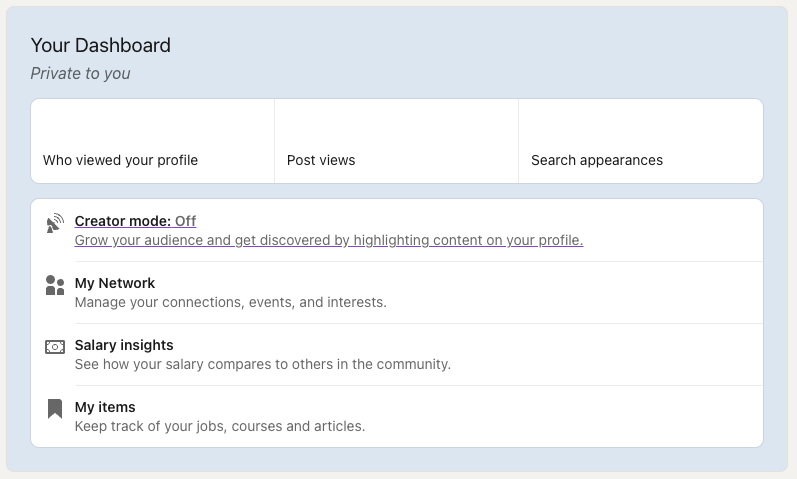Open the Post views stats
Image resolution: width=797 pixels, height=479 pixels.
click(396, 141)
